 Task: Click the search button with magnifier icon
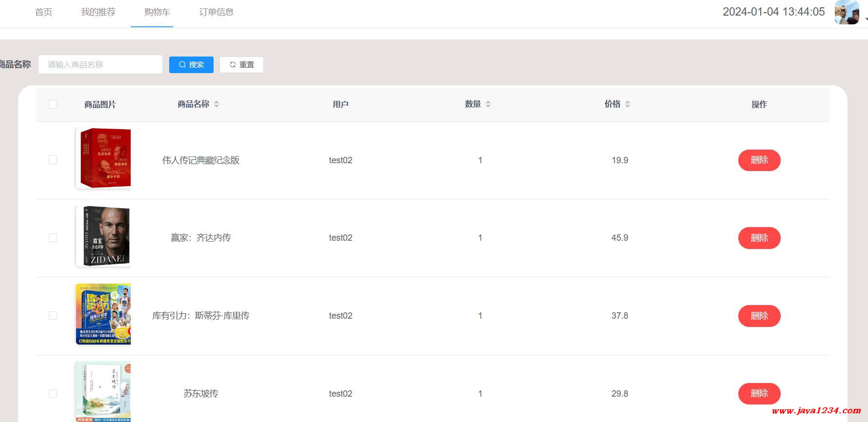[x=191, y=65]
